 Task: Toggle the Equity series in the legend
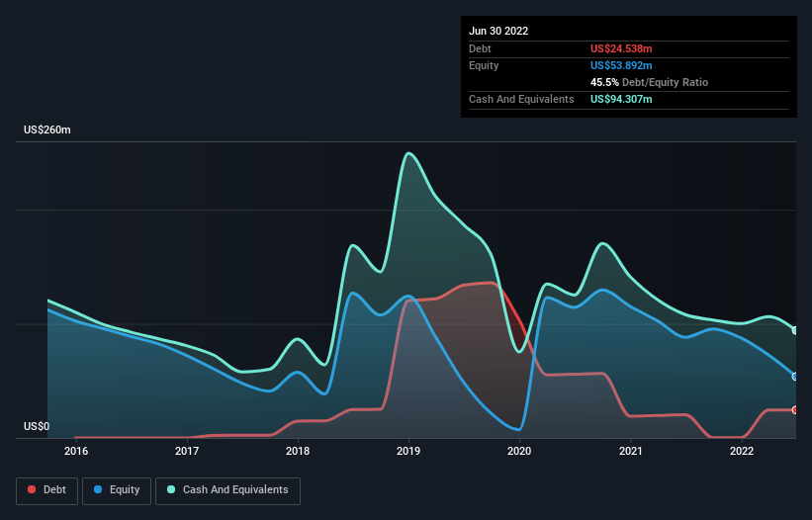click(x=117, y=490)
